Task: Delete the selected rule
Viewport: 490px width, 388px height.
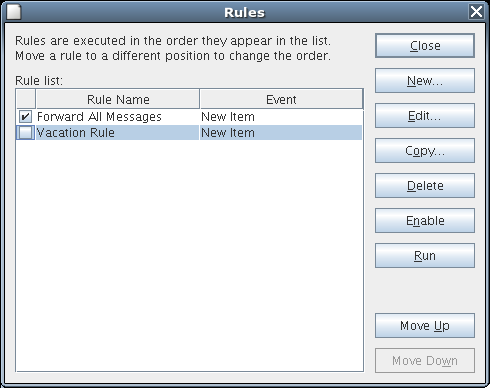Action: [x=425, y=186]
